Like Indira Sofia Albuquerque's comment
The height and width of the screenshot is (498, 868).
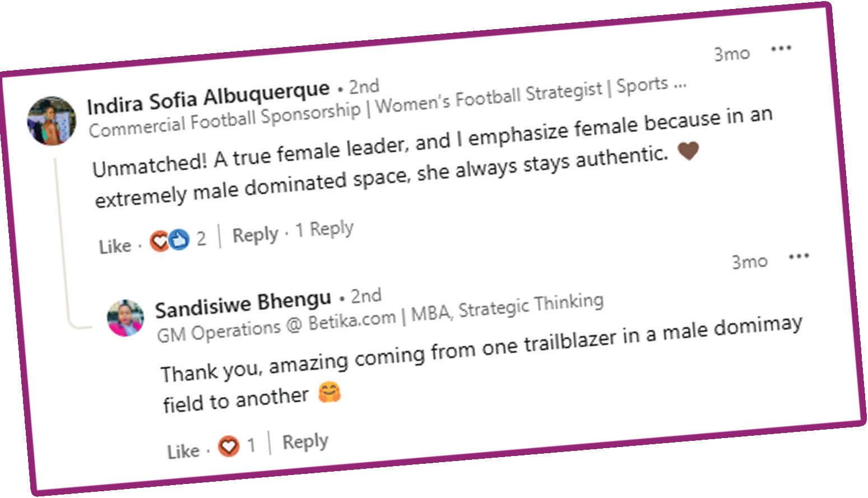point(115,246)
